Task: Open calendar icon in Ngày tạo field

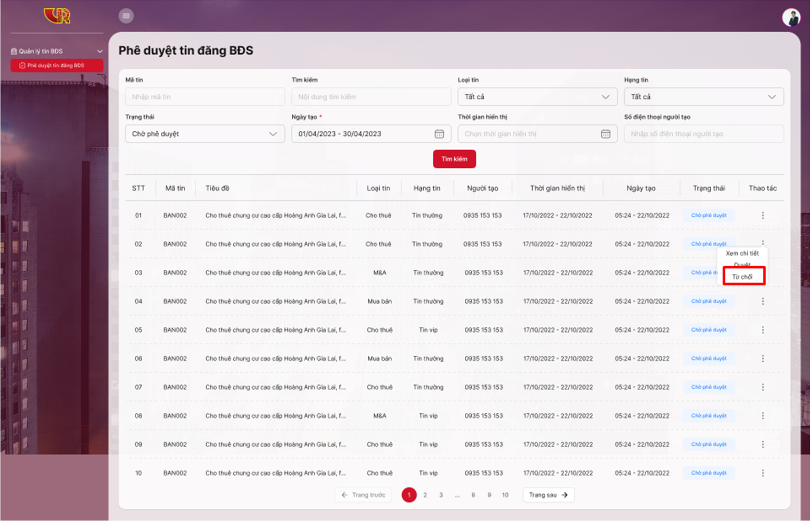Action: (439, 134)
